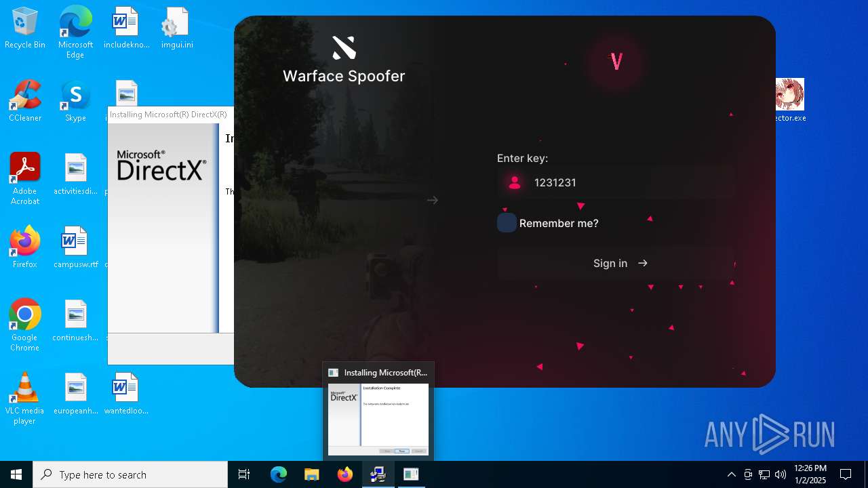Open File Explorer from the taskbar
The width and height of the screenshot is (868, 488).
click(x=311, y=474)
